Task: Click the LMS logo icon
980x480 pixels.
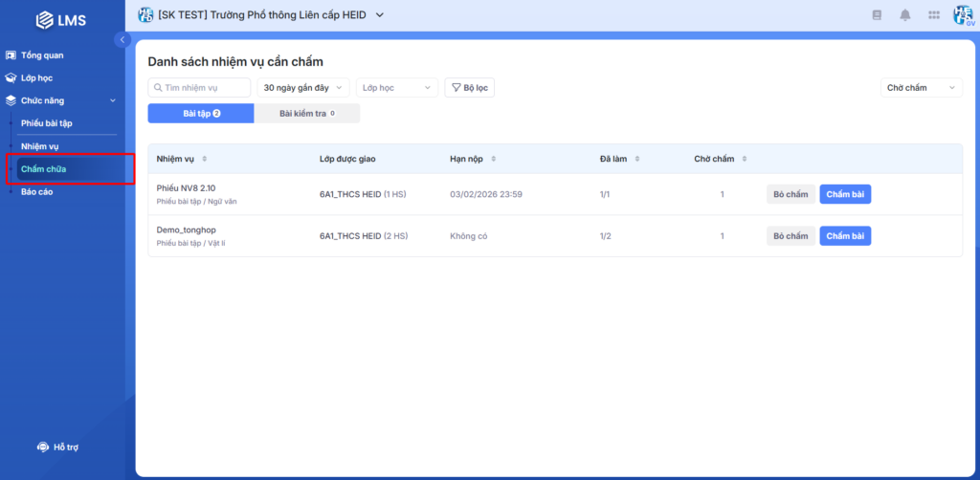Action: [44, 19]
